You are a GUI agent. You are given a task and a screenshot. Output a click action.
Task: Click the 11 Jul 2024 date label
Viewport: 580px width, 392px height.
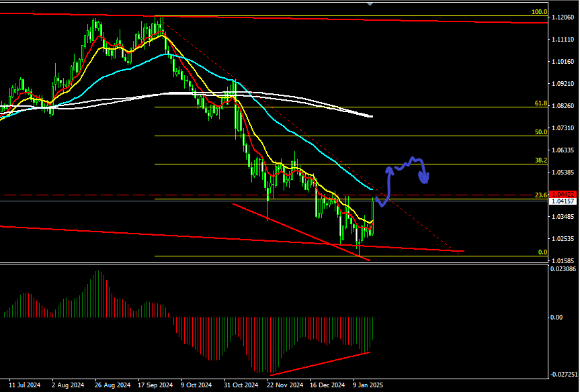[25, 385]
